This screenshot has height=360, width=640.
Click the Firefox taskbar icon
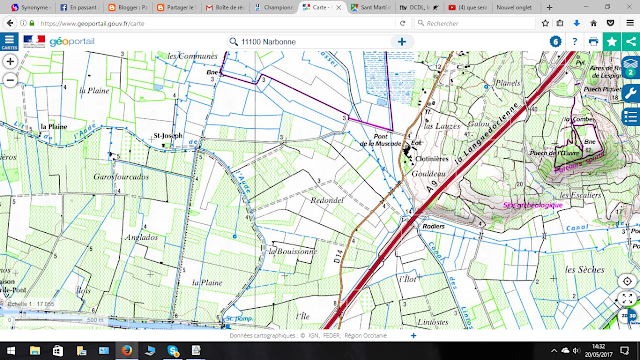pos(127,351)
